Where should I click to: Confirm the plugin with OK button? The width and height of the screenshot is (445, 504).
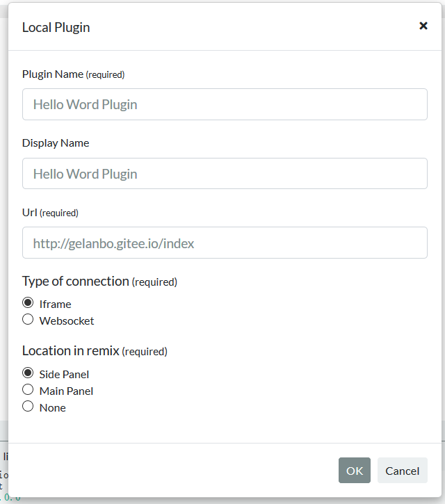point(355,471)
